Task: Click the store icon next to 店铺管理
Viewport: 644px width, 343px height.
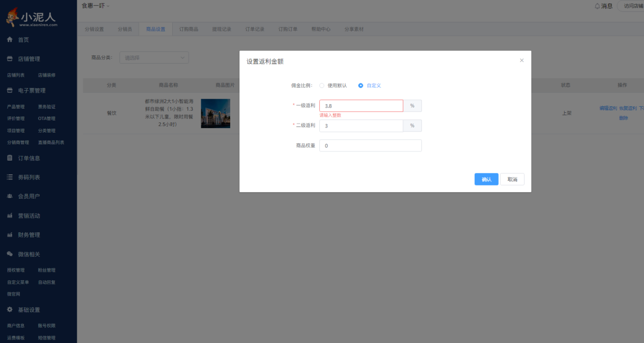Action: point(10,59)
